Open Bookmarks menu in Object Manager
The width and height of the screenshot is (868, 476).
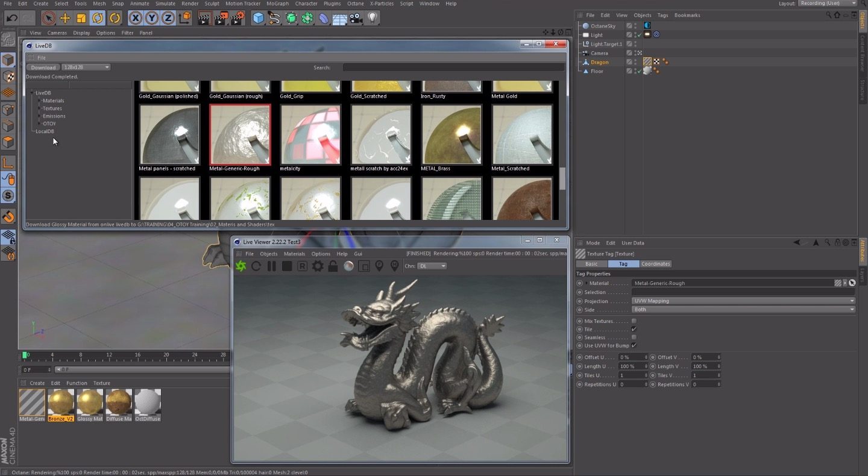click(687, 15)
